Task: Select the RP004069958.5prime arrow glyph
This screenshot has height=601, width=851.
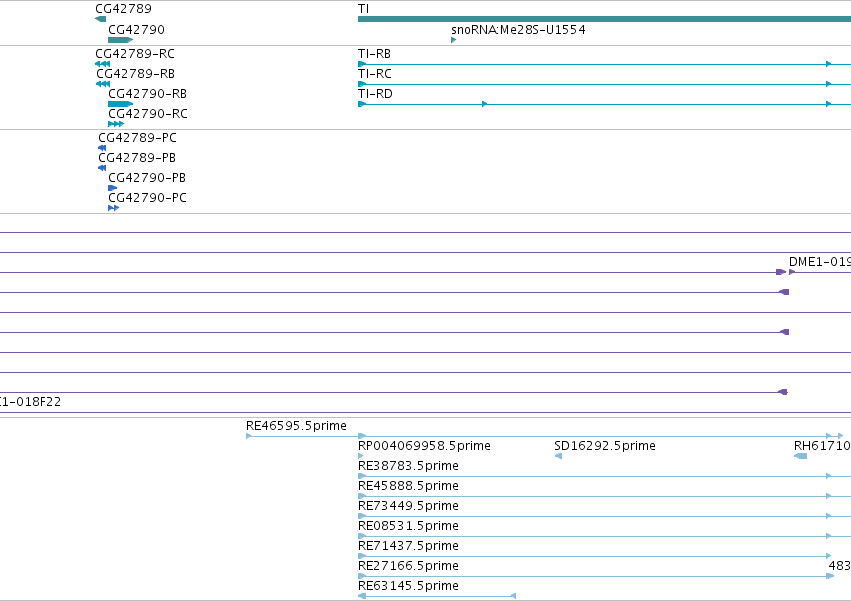Action: click(361, 456)
